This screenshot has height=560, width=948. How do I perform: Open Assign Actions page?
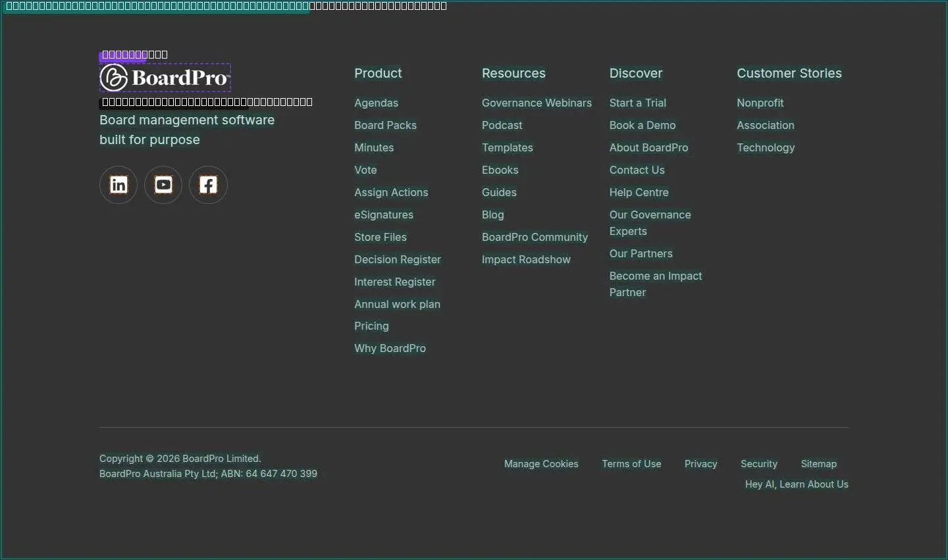pyautogui.click(x=391, y=192)
